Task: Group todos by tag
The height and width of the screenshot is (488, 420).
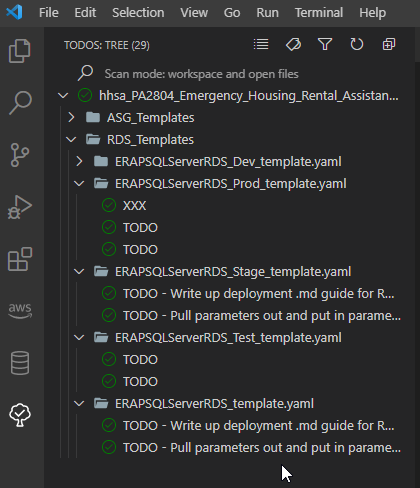Action: pos(293,44)
